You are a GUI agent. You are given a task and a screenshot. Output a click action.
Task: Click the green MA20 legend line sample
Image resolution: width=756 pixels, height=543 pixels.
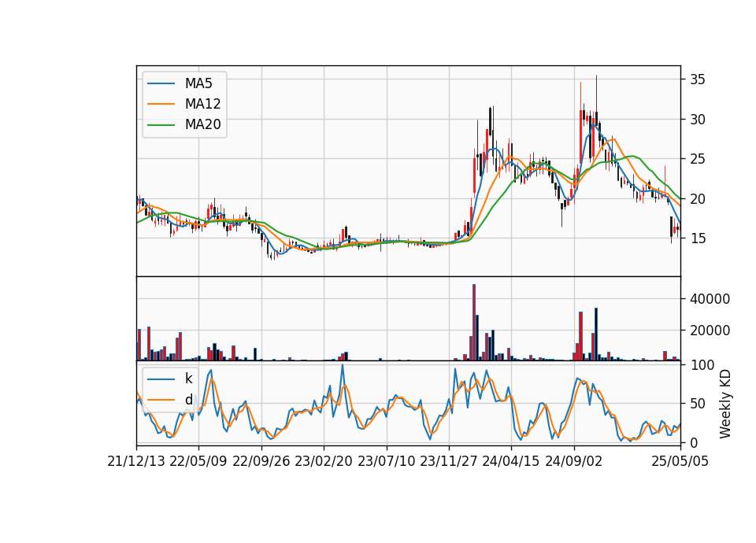pyautogui.click(x=161, y=124)
